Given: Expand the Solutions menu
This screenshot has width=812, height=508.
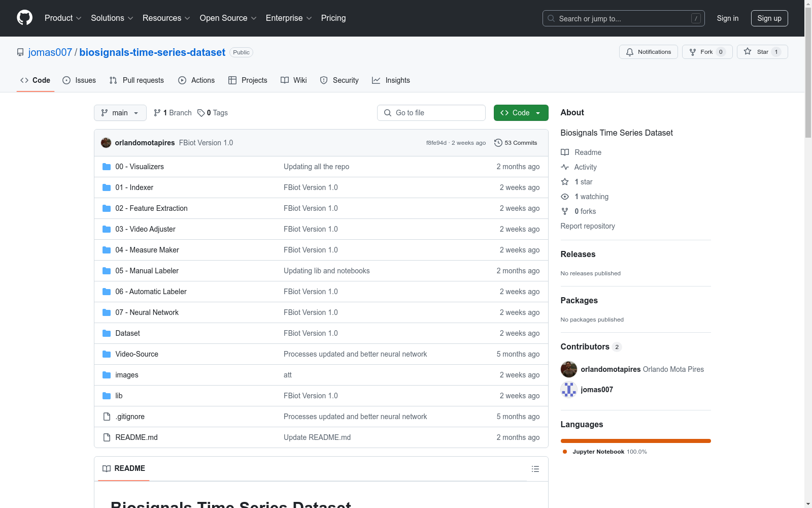Looking at the screenshot, I should (x=112, y=18).
